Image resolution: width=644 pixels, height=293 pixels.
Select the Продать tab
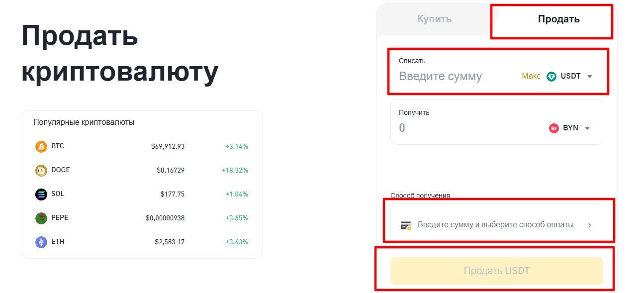click(558, 19)
